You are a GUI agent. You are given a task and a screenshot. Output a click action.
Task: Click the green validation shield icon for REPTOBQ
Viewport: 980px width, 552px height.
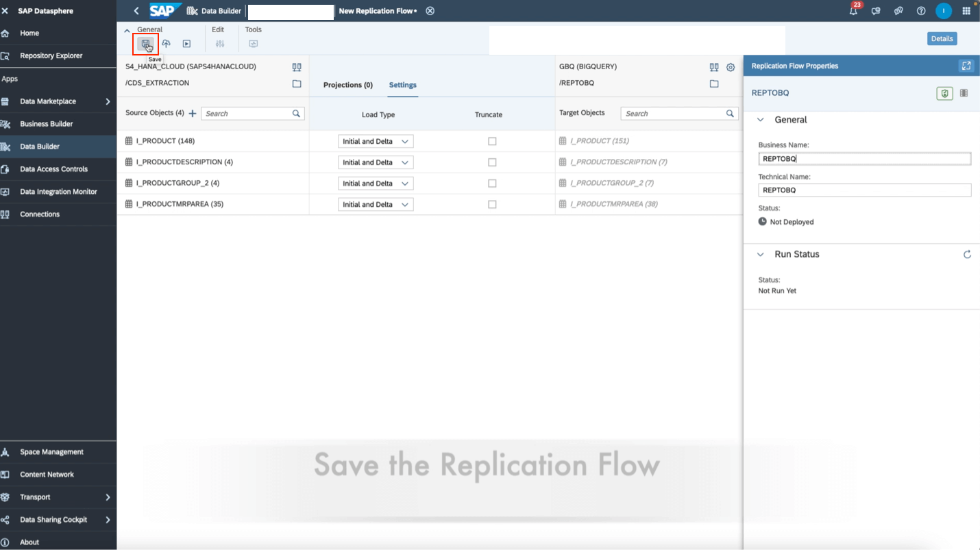point(944,93)
